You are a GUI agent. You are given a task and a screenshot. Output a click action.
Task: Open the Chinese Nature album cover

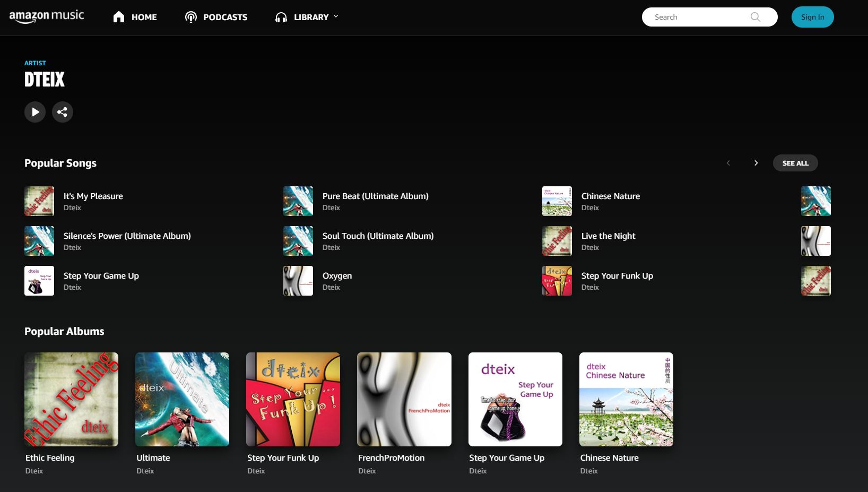click(626, 399)
